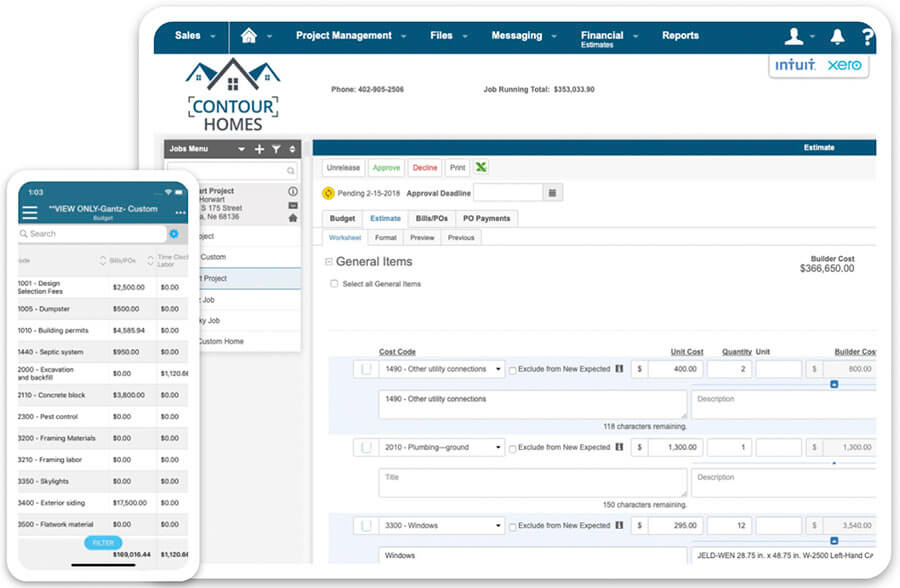Image resolution: width=900 pixels, height=588 pixels.
Task: Click the job info circle icon
Action: [x=293, y=191]
